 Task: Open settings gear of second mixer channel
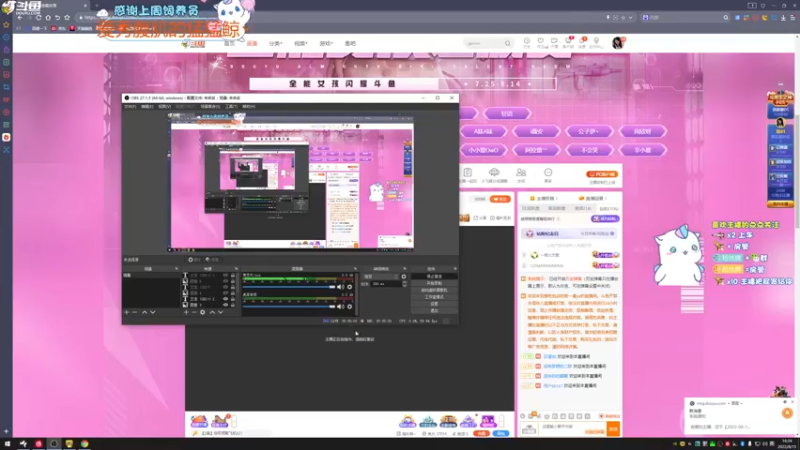(349, 306)
